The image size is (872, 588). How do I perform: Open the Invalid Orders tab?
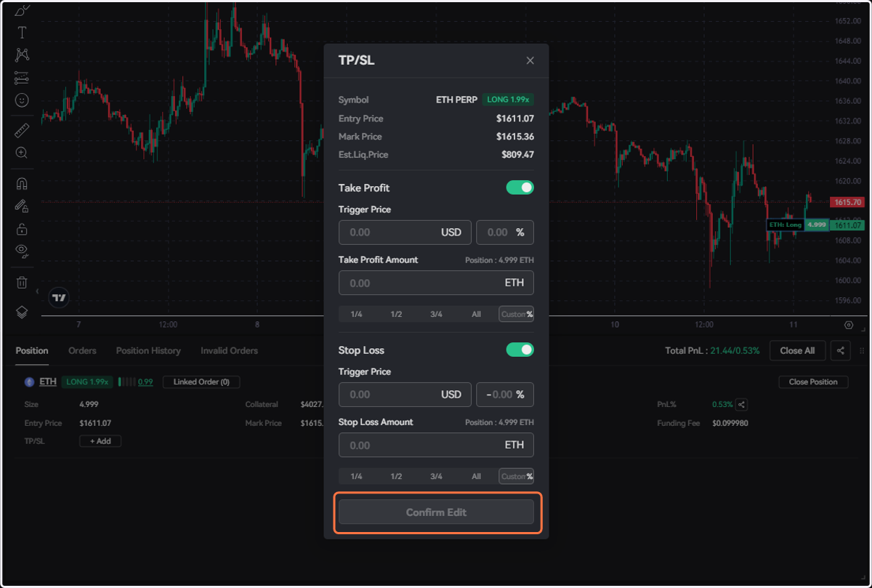229,350
